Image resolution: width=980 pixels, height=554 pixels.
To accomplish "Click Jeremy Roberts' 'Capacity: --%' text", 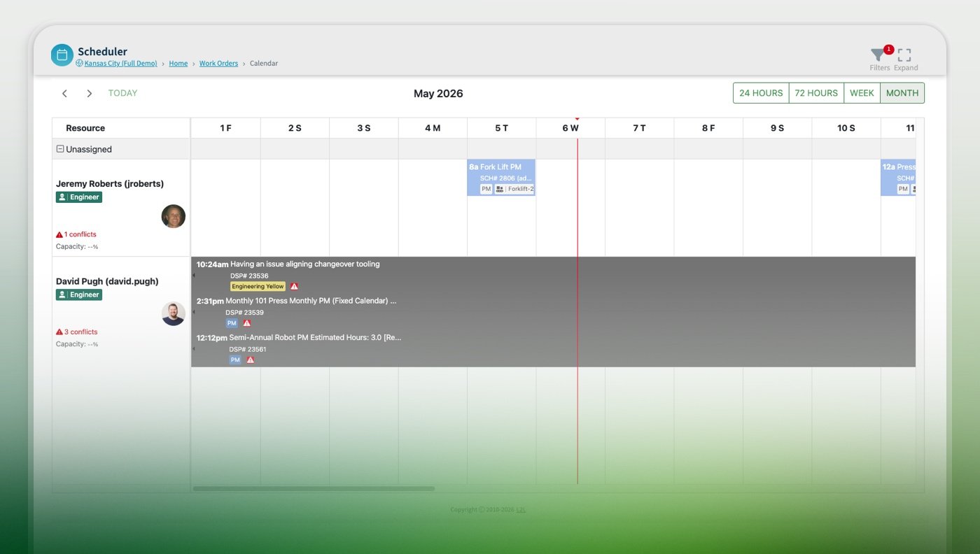I will point(77,246).
